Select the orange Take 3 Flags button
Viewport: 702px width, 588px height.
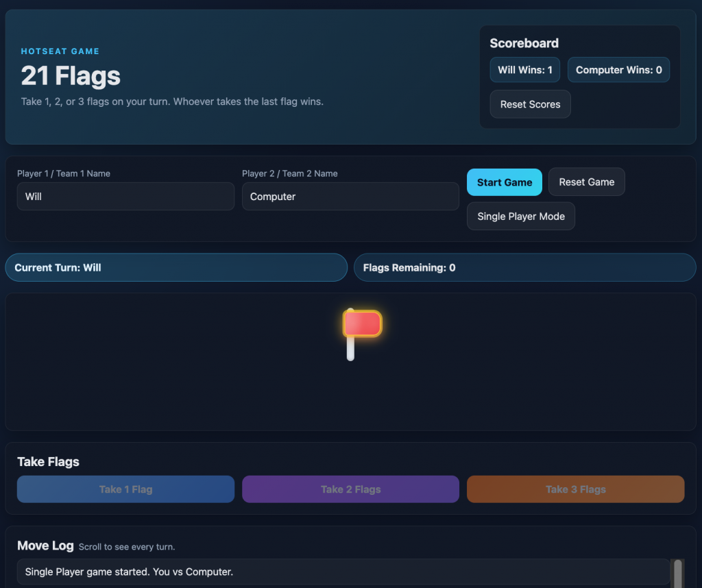coord(575,489)
